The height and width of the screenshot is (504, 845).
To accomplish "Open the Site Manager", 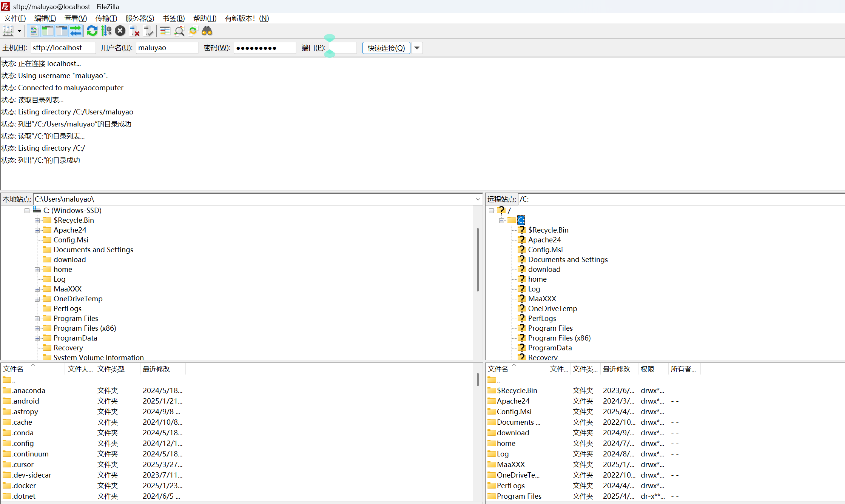I will (x=8, y=31).
